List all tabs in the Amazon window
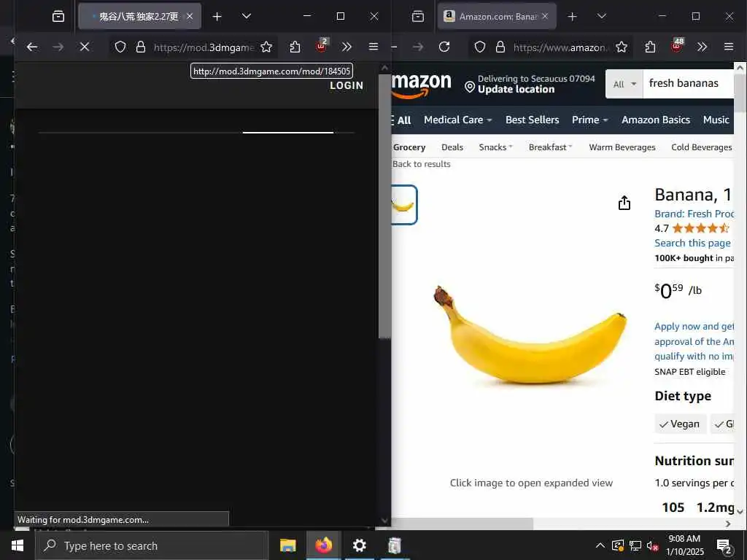 [602, 16]
